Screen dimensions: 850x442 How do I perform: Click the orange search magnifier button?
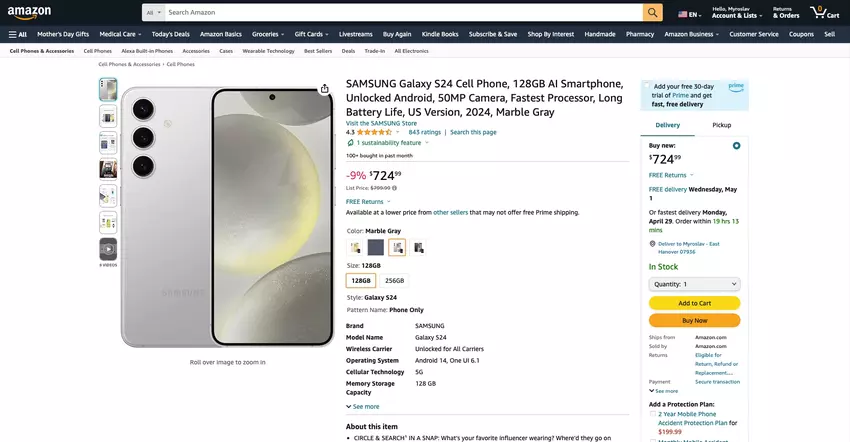[x=653, y=13]
